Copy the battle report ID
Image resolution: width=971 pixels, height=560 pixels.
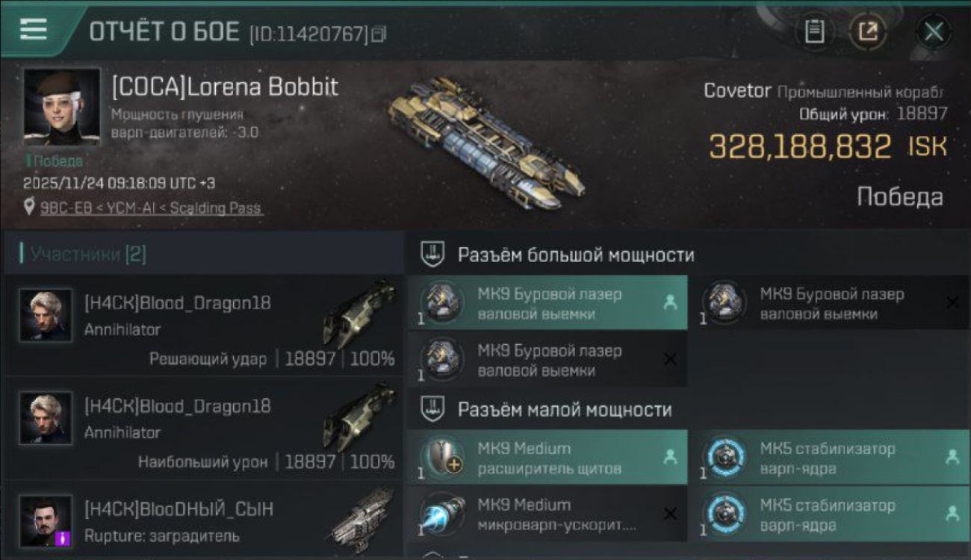[x=378, y=34]
